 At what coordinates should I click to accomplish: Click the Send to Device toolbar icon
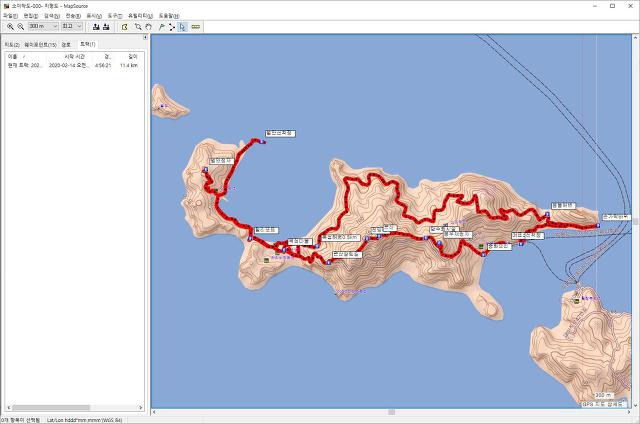[x=96, y=27]
